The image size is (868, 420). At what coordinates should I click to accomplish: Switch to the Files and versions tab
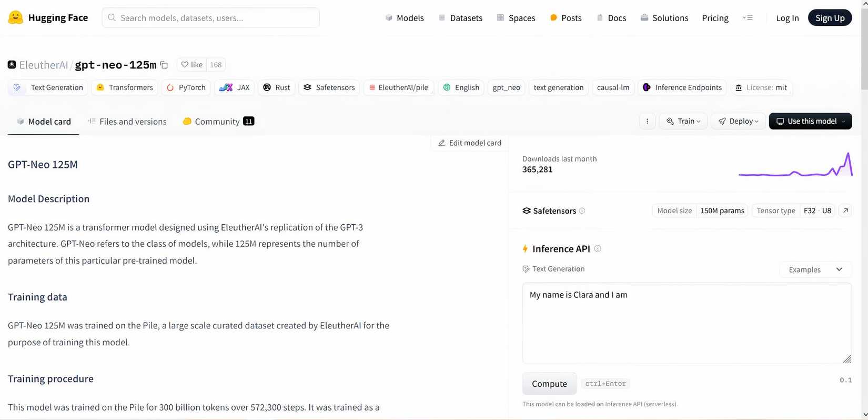tap(127, 122)
